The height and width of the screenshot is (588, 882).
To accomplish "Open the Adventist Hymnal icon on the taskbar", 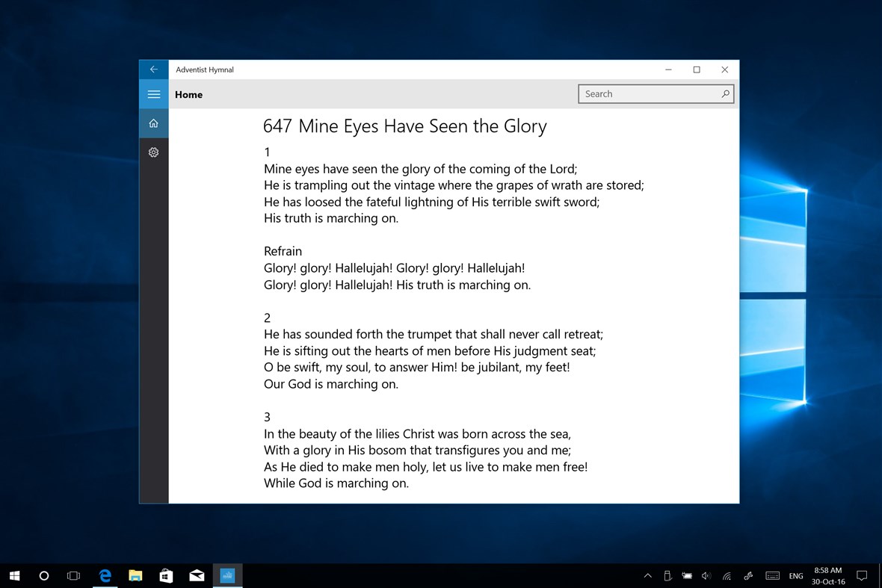I will 227,575.
